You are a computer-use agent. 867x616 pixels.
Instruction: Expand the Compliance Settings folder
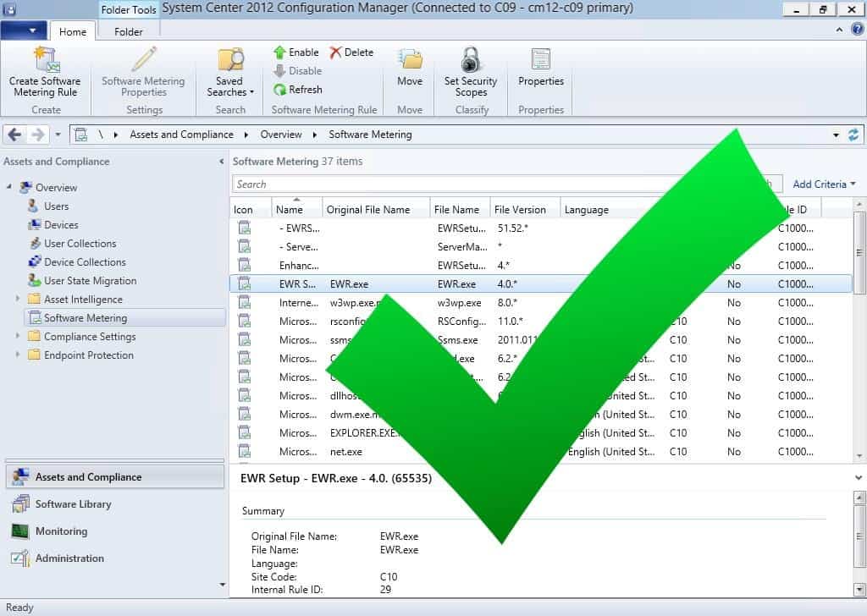click(x=17, y=336)
